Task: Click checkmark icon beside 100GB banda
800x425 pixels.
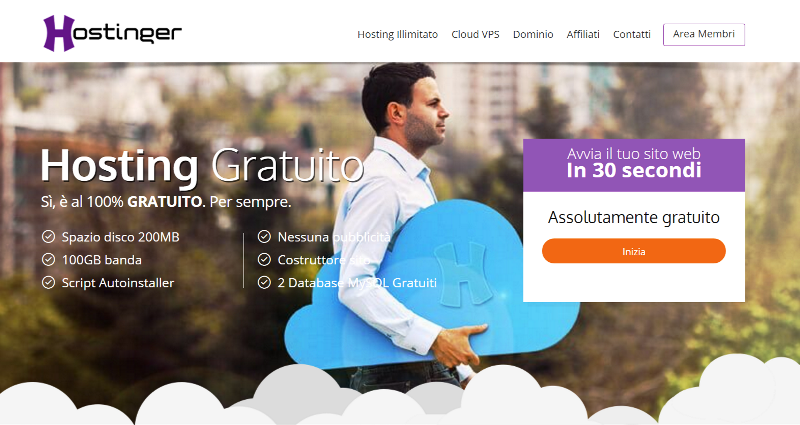Action: (48, 260)
